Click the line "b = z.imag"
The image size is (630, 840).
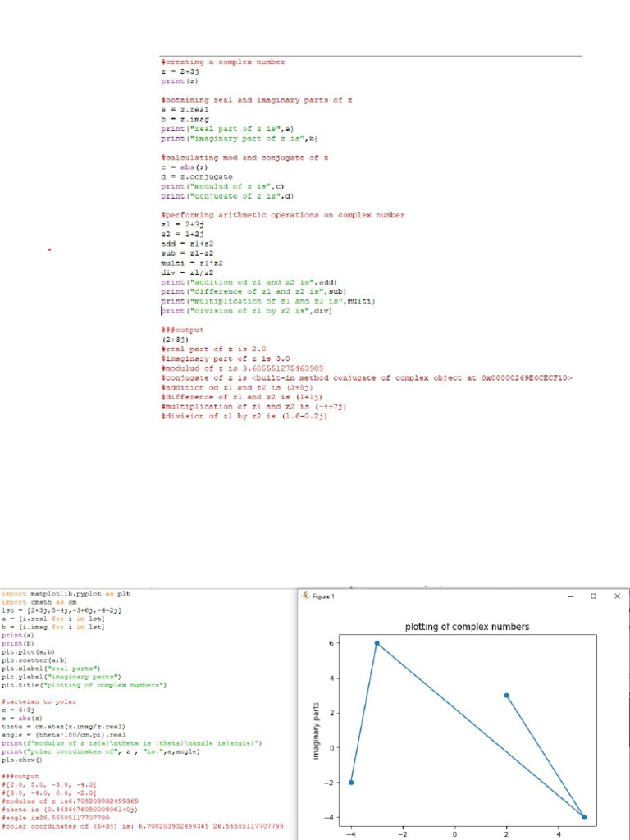click(185, 120)
